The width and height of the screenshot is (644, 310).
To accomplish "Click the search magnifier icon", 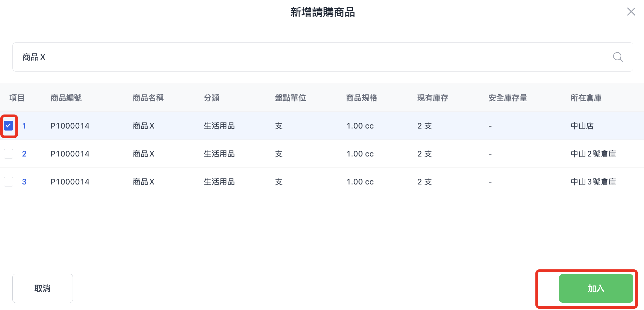I will (618, 57).
